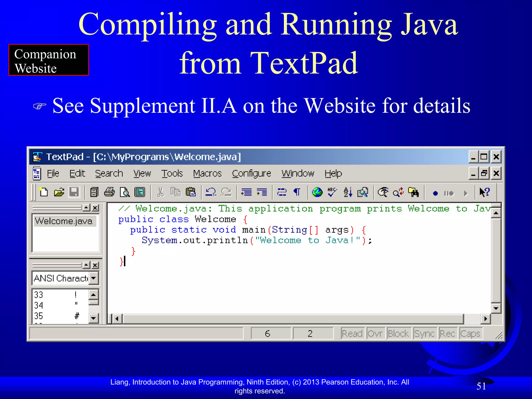Select clip entry 35 hash sign
Screen dimensions: 532x399
tap(60, 316)
